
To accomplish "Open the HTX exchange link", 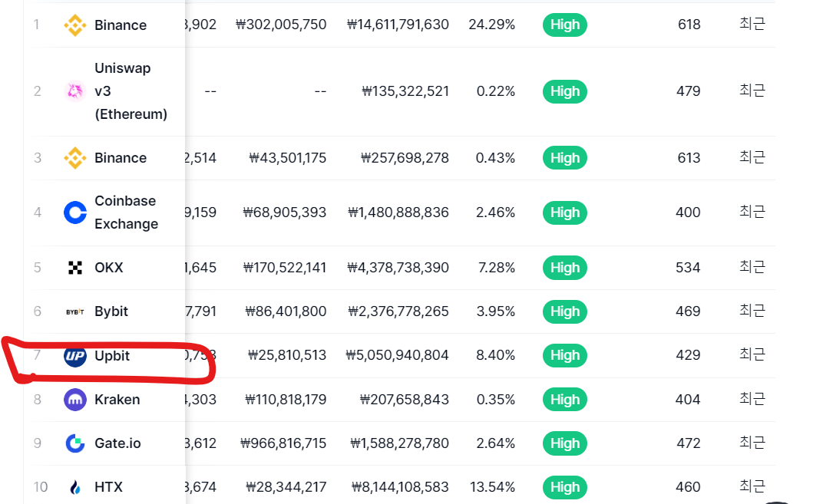I will click(108, 487).
